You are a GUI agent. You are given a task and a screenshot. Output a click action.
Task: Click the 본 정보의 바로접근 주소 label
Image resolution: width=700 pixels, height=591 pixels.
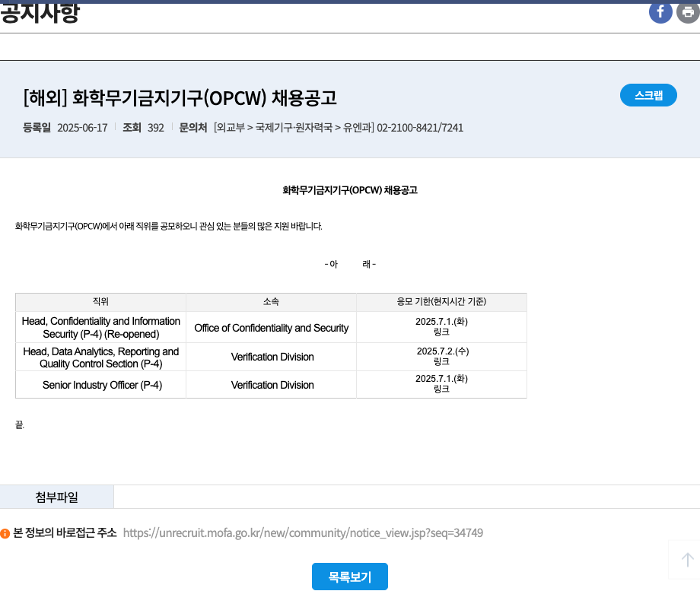coord(65,533)
